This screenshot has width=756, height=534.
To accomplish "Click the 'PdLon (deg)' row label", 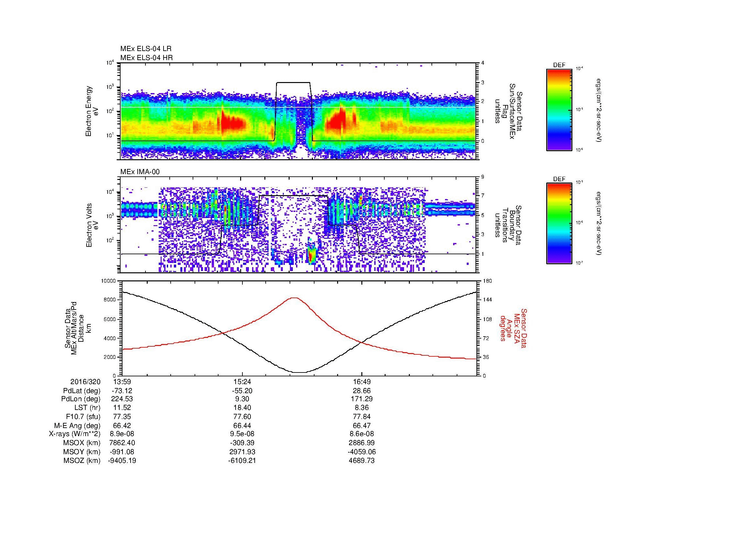I will (x=81, y=399).
